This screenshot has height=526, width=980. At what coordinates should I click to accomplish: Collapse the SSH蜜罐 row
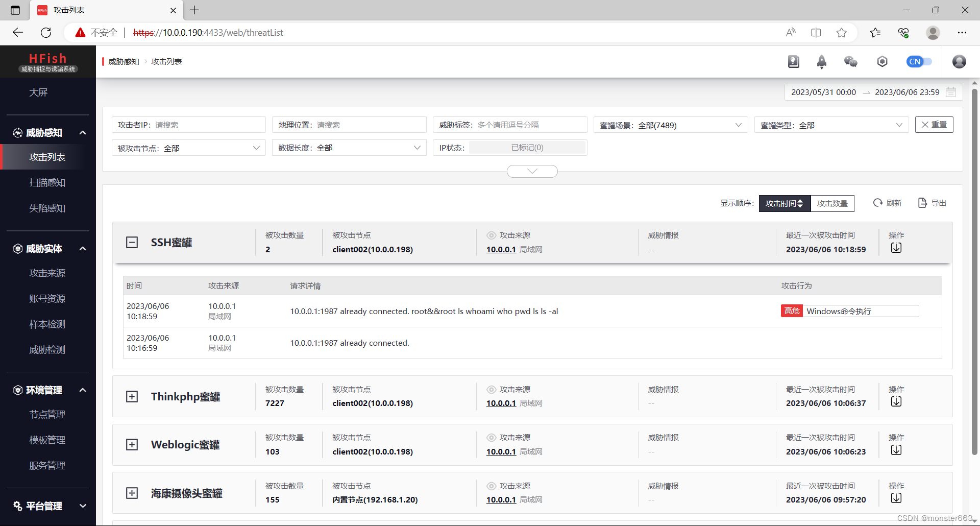[132, 243]
